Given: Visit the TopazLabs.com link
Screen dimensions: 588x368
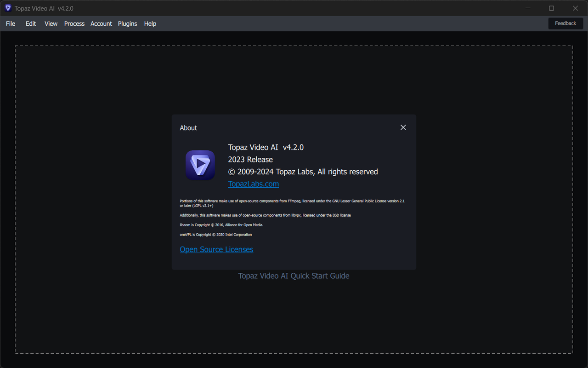Looking at the screenshot, I should pyautogui.click(x=254, y=184).
